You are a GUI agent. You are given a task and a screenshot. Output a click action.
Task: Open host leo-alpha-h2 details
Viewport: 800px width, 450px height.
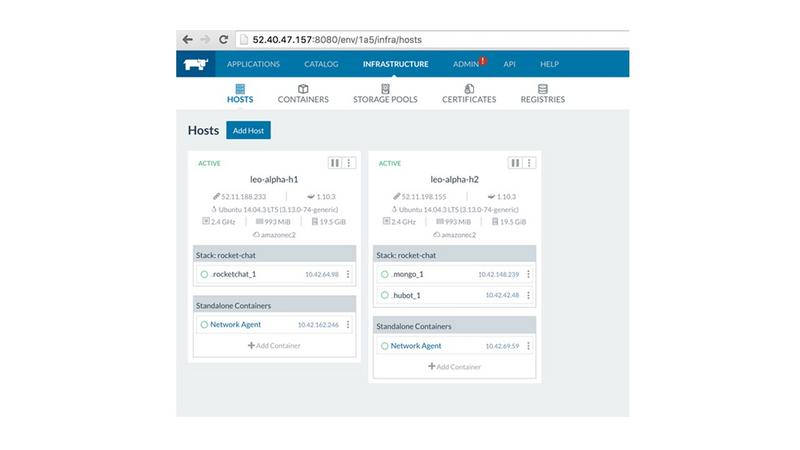(x=455, y=179)
